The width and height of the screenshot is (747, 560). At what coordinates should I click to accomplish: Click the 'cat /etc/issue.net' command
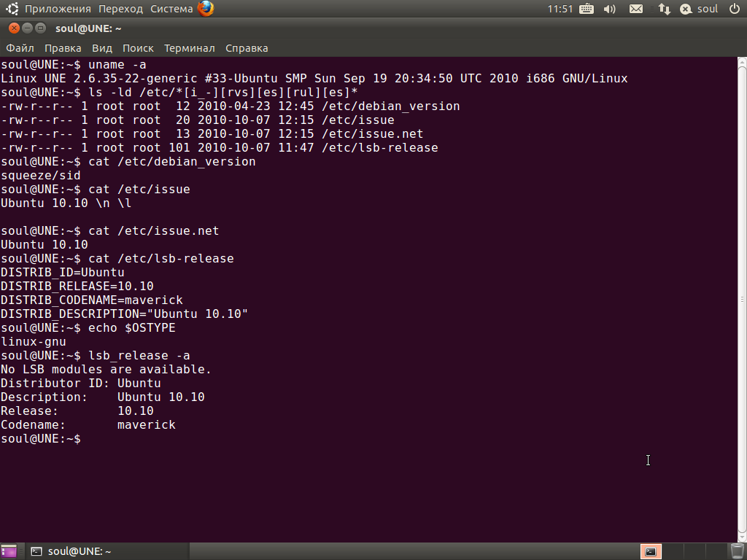(x=154, y=231)
